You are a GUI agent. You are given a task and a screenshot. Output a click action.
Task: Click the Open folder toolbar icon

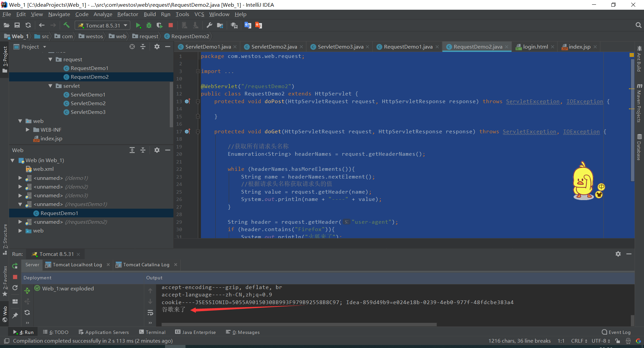click(6, 25)
